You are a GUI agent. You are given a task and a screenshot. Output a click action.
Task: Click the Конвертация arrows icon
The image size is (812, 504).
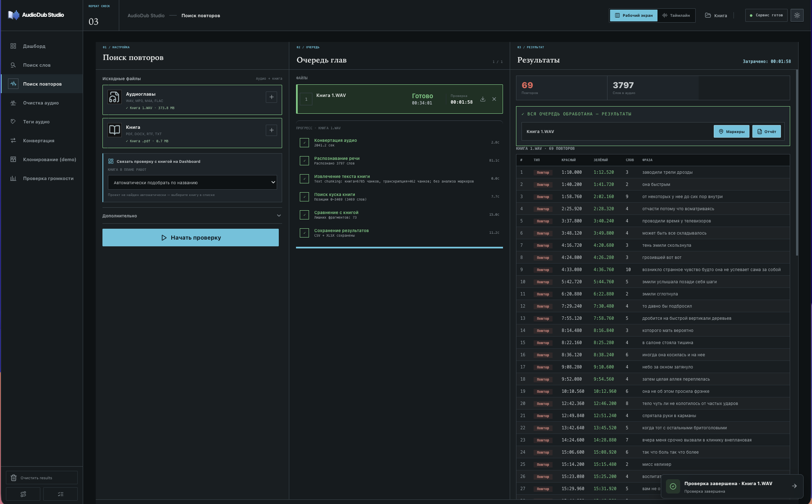[x=13, y=141]
